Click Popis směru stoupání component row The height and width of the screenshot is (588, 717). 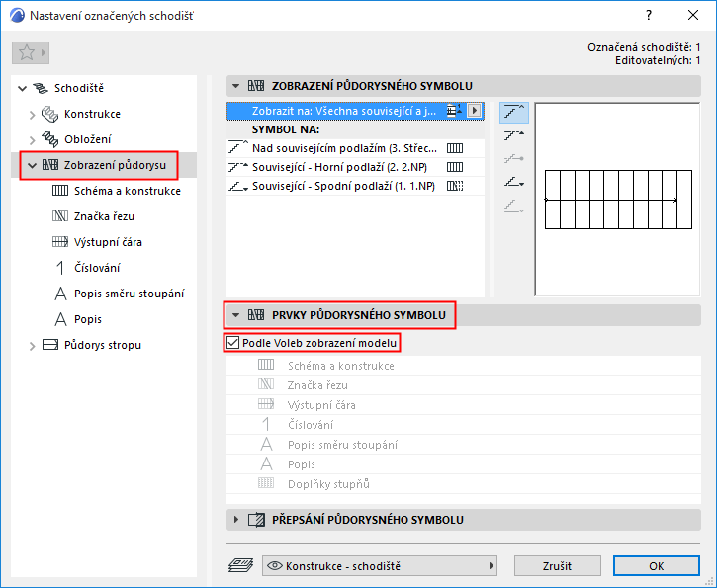(464, 445)
